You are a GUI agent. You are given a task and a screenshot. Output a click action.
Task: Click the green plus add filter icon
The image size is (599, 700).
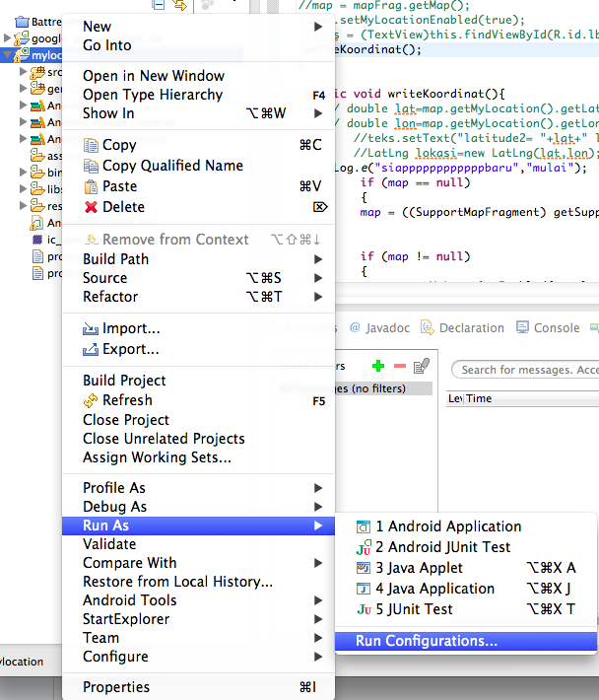378,366
